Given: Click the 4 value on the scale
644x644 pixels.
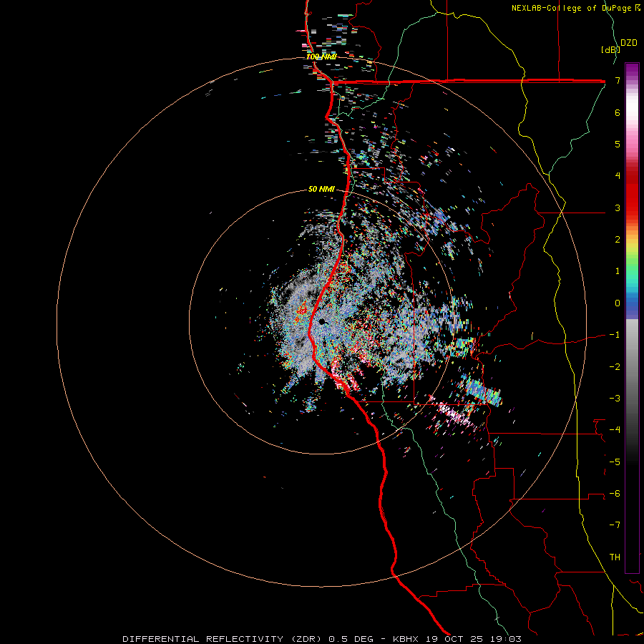Looking at the screenshot, I should tap(618, 176).
